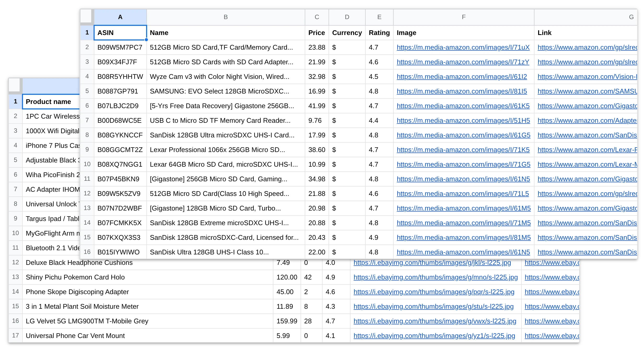The width and height of the screenshot is (644, 350).
Task: Select Lexar Professional 1066x name cell
Action: (226, 150)
